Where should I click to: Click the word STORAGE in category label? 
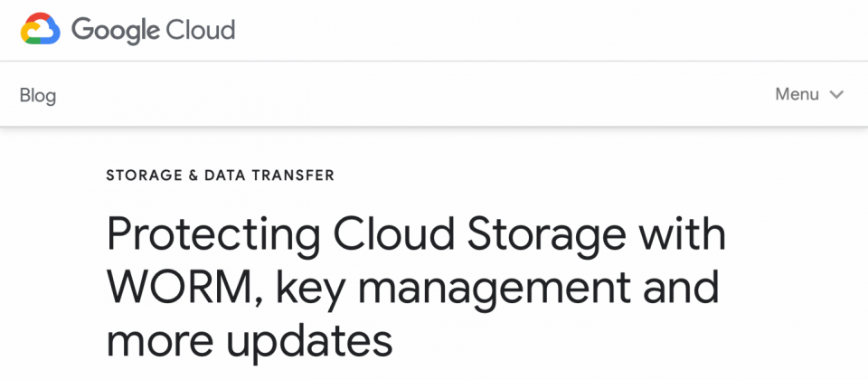click(x=144, y=176)
